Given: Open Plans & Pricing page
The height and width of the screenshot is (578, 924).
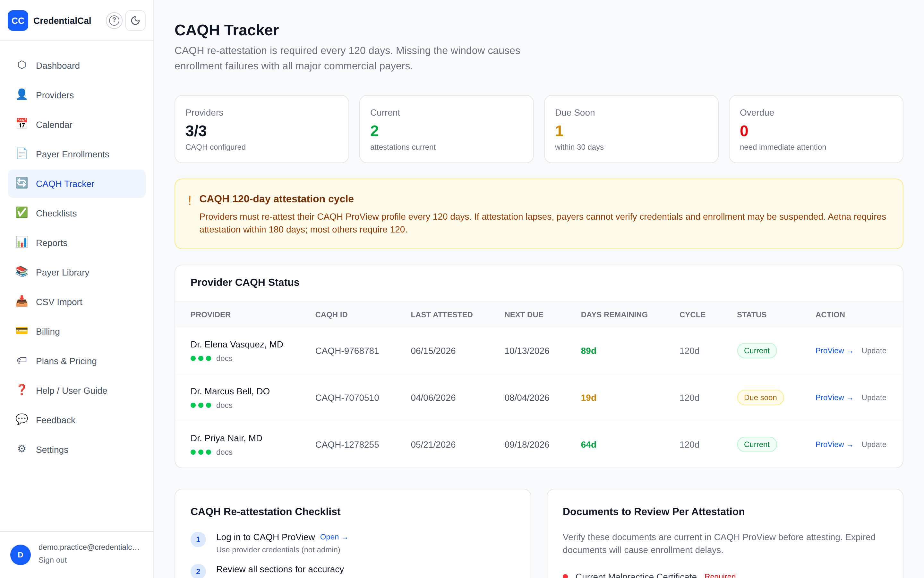Looking at the screenshot, I should click(x=76, y=361).
